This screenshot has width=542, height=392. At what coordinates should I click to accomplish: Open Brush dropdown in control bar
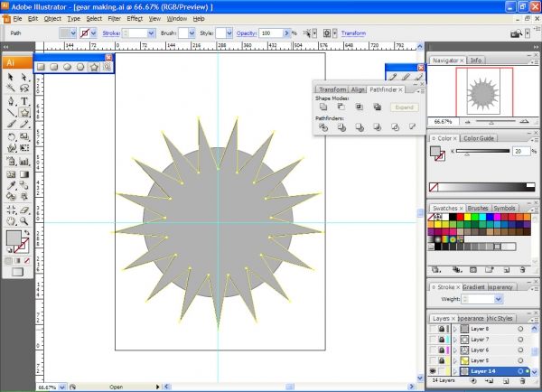192,33
